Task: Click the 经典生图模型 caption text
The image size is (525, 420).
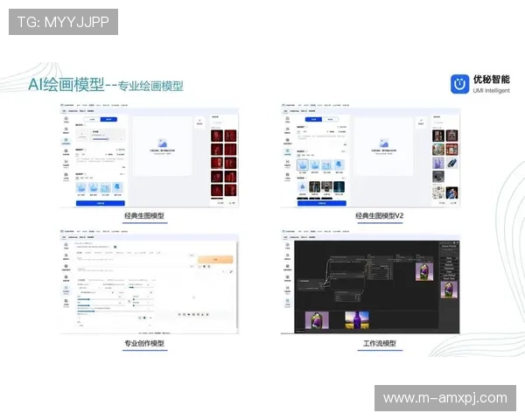Action: tap(144, 216)
